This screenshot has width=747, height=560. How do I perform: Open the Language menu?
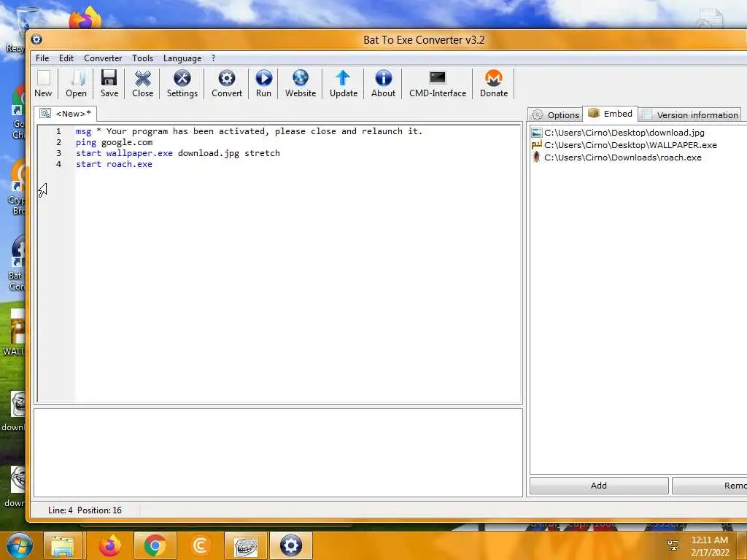pyautogui.click(x=182, y=58)
